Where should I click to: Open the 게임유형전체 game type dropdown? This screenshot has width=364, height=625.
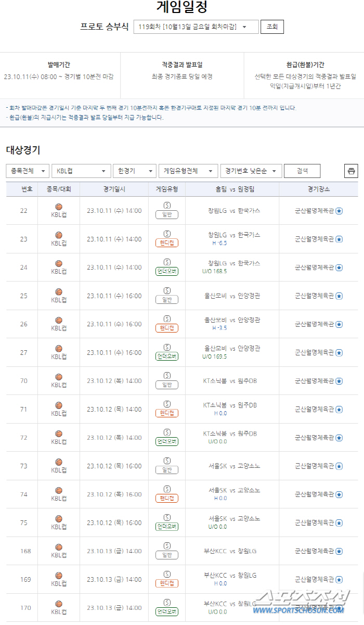(x=188, y=171)
